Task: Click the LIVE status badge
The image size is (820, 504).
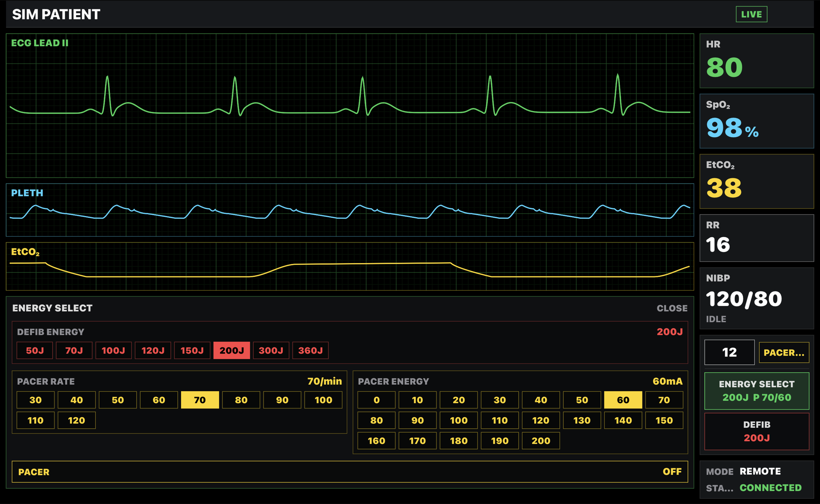Action: tap(752, 14)
